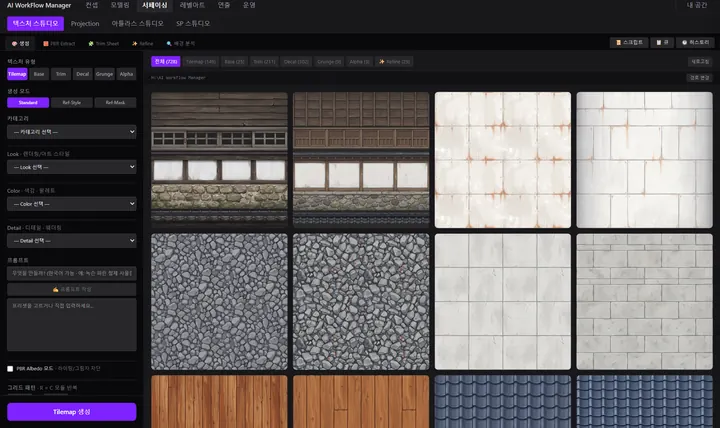Open the first gray cobblestone thumbnail
This screenshot has width=720, height=428.
(x=219, y=302)
